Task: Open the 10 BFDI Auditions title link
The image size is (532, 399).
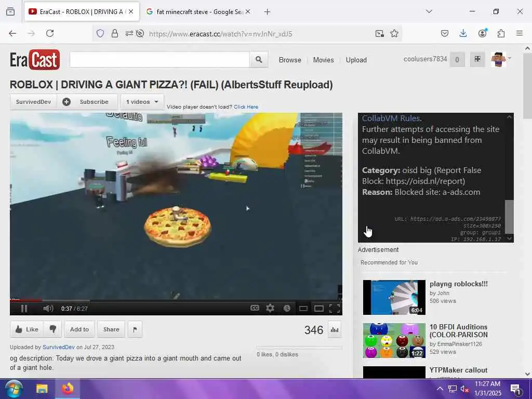Action: (458, 331)
